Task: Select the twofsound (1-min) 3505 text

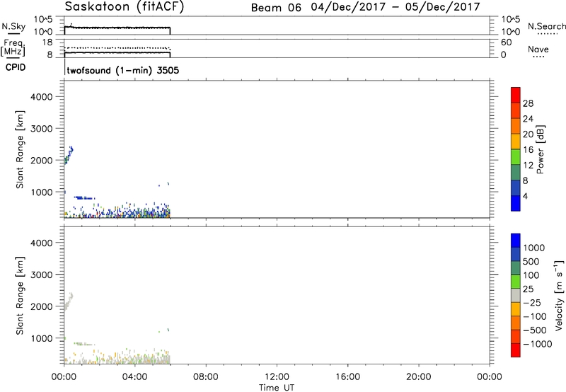Action: pos(122,70)
